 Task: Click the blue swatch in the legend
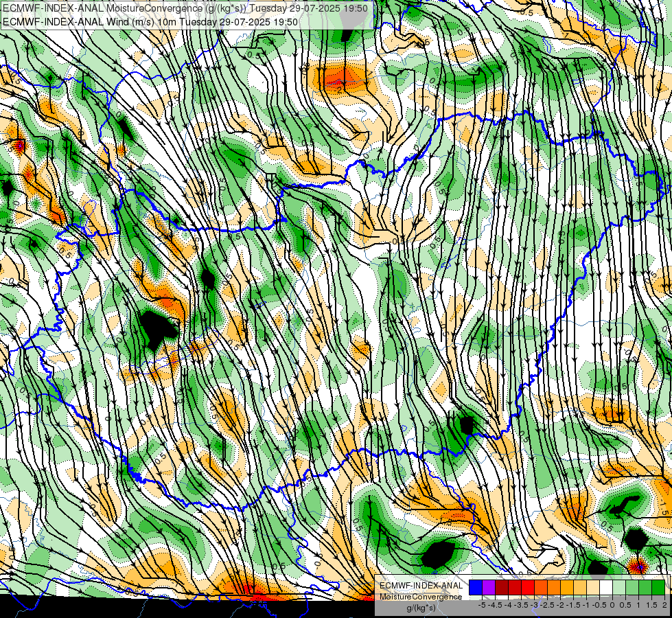click(476, 587)
